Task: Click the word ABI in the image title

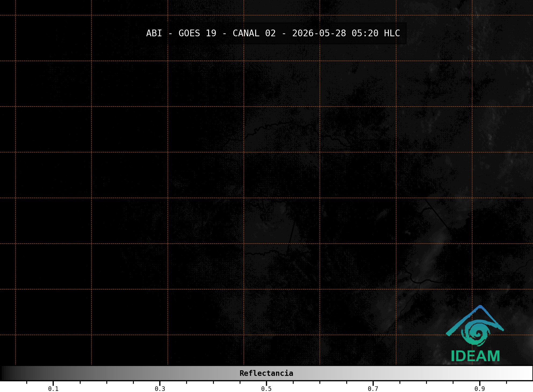Action: (154, 33)
